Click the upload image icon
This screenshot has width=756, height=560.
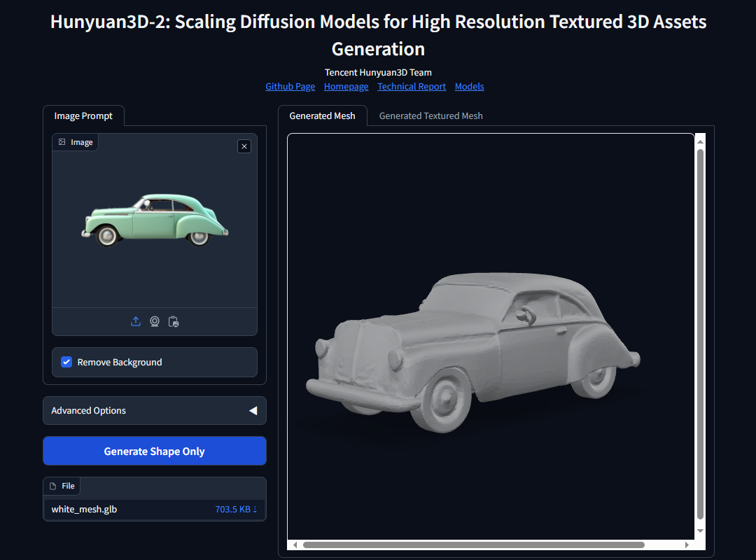point(136,321)
